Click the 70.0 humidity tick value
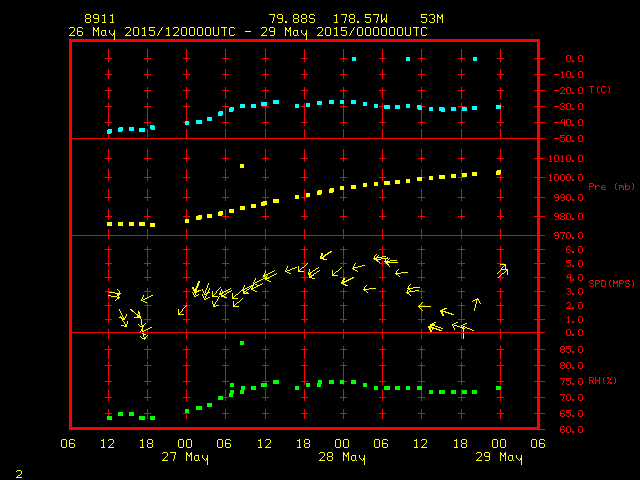Image resolution: width=640 pixels, height=480 pixels. pyautogui.click(x=571, y=398)
